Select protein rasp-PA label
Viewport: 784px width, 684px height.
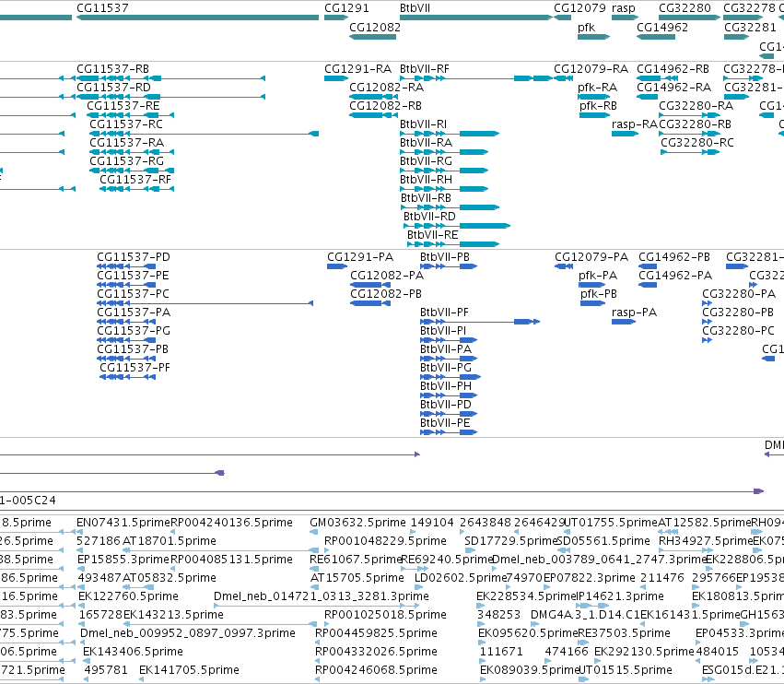pos(634,313)
